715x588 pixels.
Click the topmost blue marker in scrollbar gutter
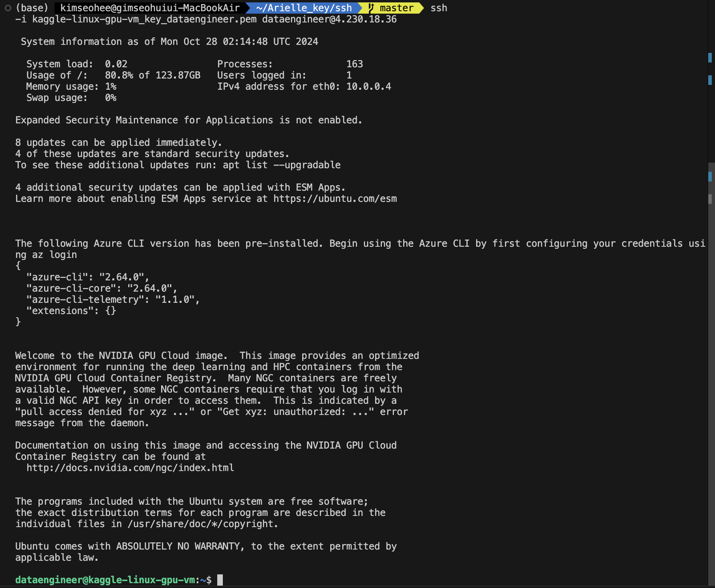[x=710, y=58]
